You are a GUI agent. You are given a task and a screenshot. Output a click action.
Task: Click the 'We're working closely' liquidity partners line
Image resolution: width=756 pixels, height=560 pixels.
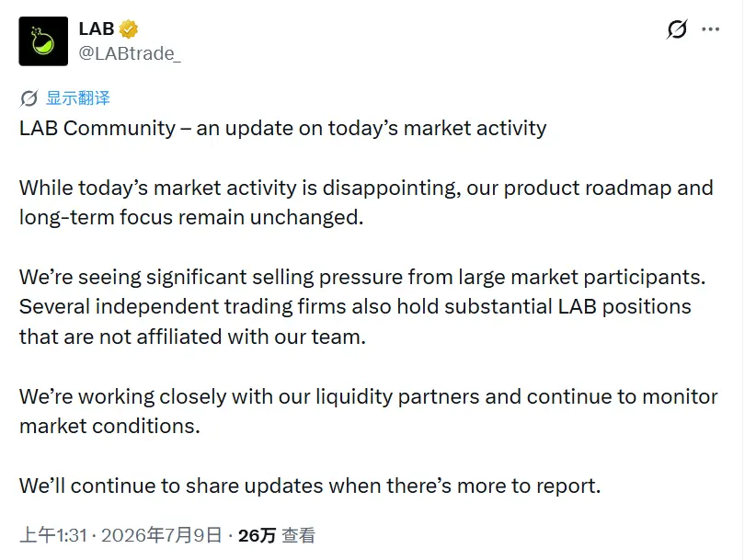click(x=369, y=396)
